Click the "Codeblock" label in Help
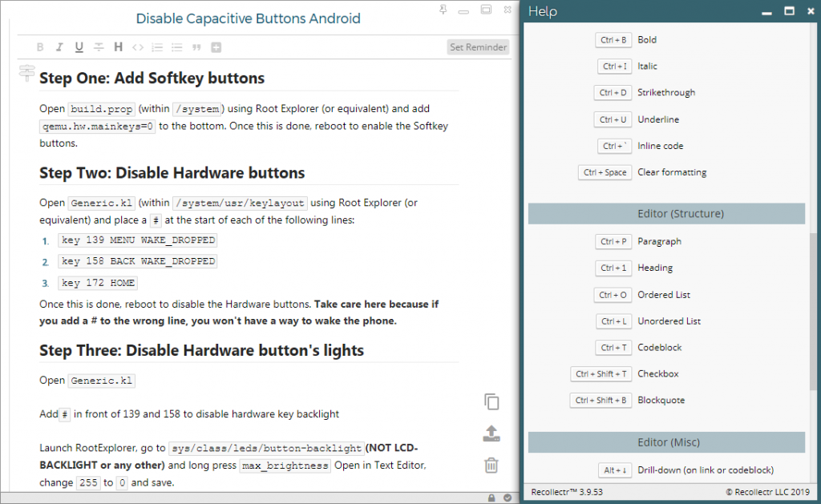 [660, 348]
